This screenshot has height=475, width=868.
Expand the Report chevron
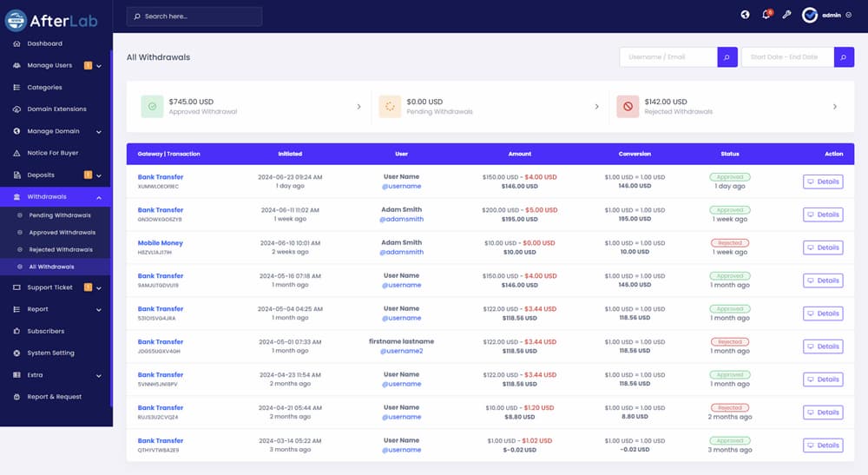coord(99,309)
